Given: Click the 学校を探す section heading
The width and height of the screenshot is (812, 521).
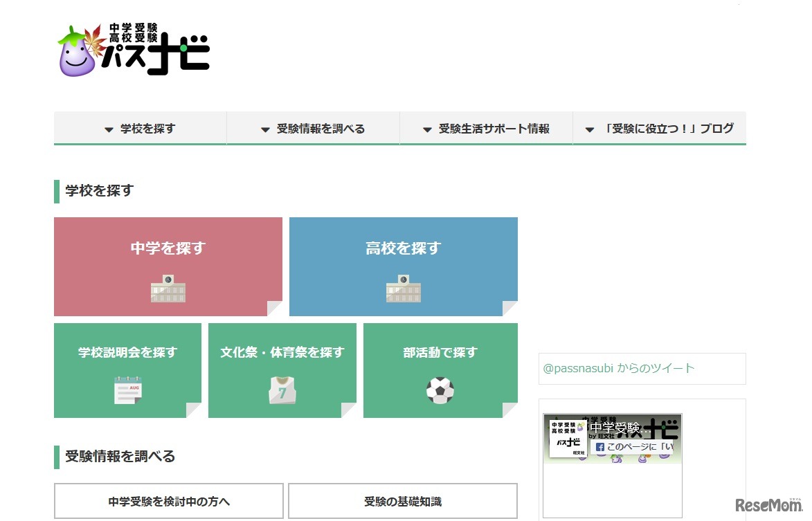Looking at the screenshot, I should click(x=100, y=190).
